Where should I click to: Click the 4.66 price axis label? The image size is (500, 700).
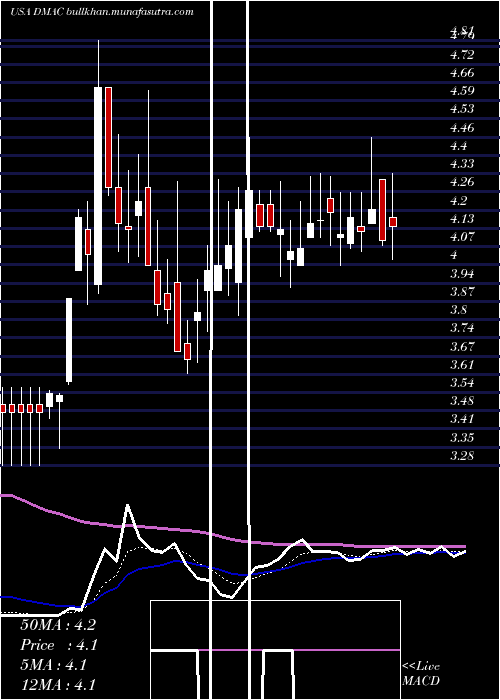coord(462,73)
